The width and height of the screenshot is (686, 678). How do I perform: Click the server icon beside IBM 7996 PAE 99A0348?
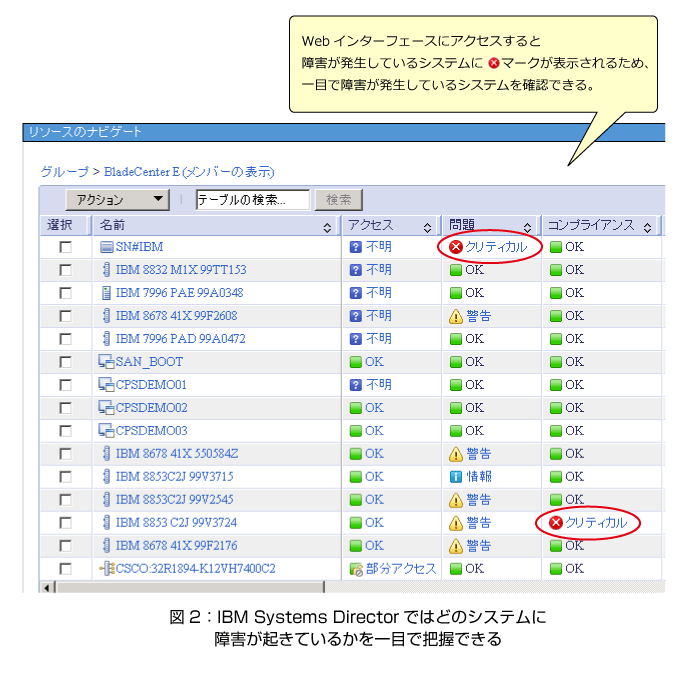click(106, 293)
